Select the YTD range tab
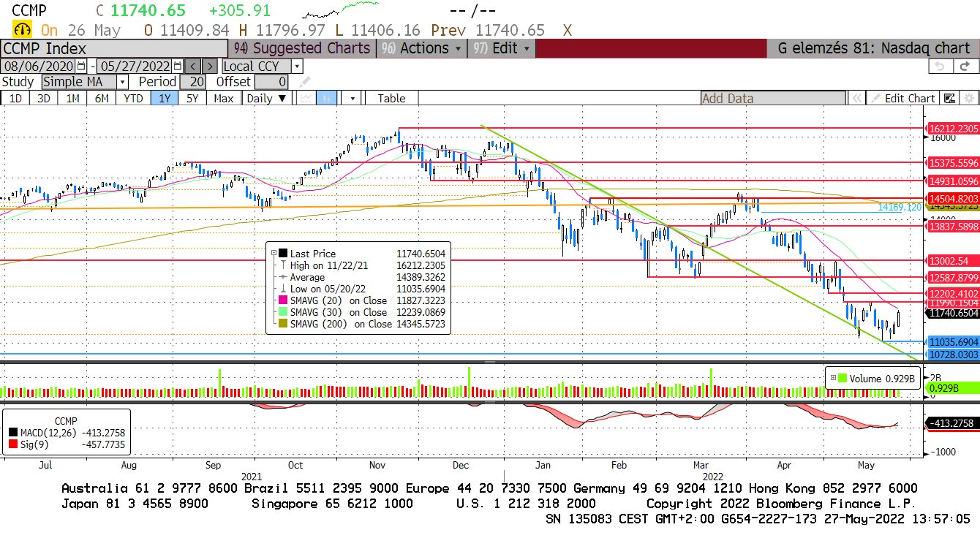The image size is (980, 538). (x=133, y=98)
